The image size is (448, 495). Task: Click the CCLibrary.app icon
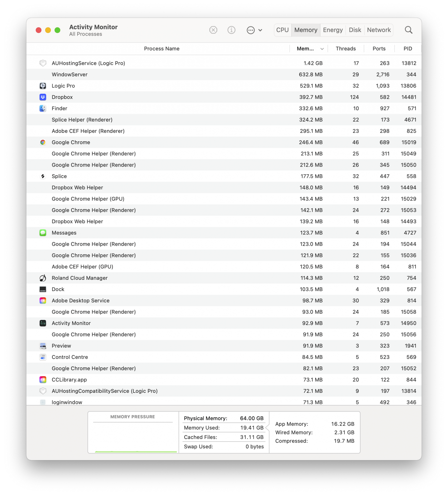coord(43,379)
